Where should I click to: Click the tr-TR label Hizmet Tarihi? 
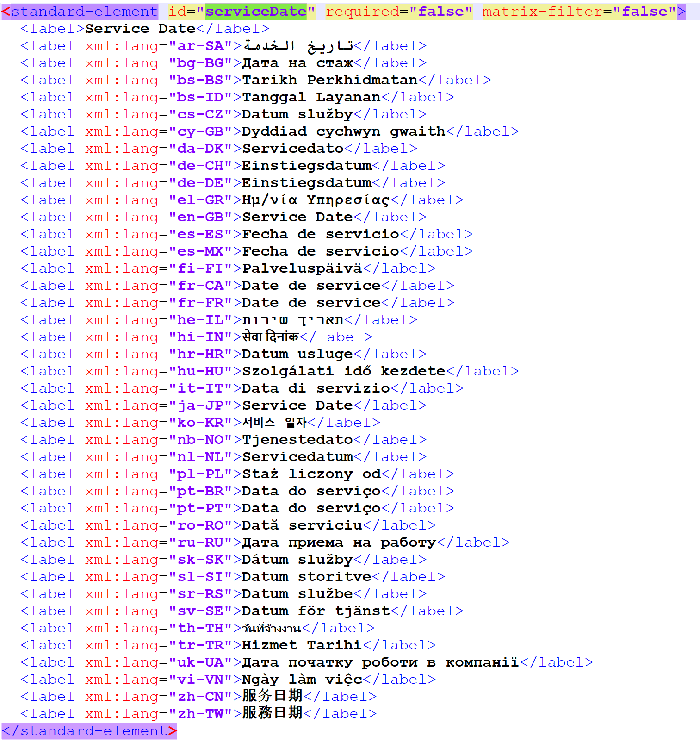click(302, 645)
